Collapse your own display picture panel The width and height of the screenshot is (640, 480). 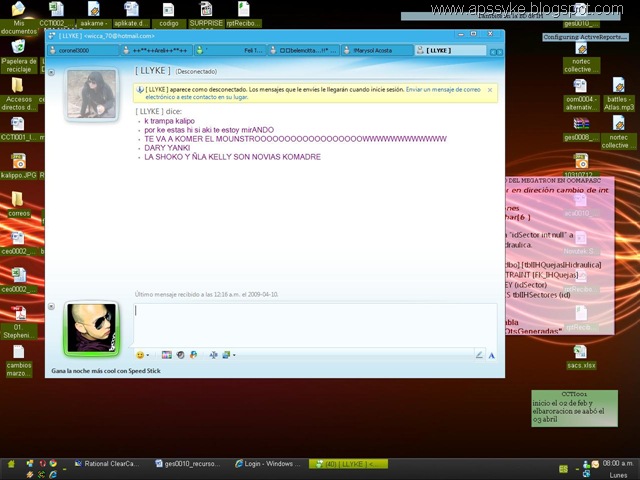(51, 306)
